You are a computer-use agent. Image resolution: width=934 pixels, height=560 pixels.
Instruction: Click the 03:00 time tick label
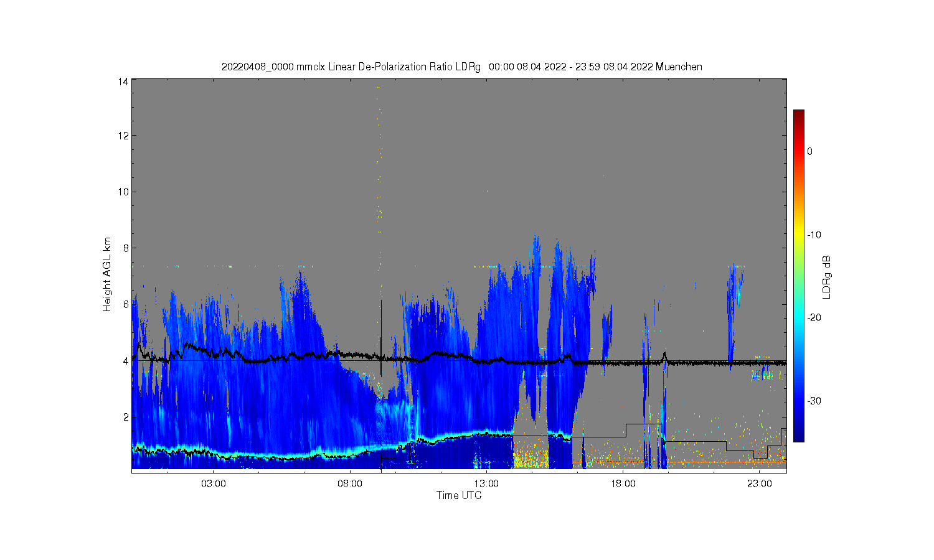tap(214, 483)
